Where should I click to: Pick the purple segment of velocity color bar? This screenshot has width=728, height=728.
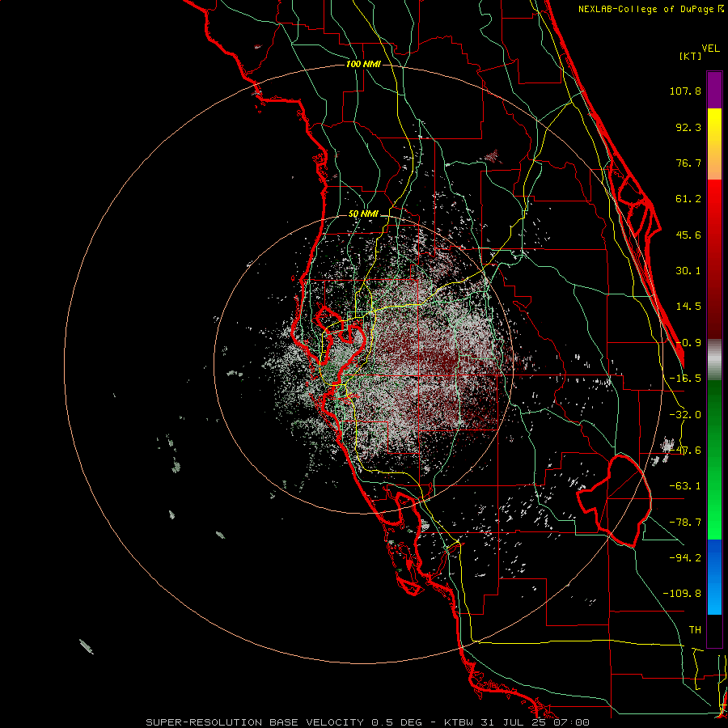click(x=714, y=90)
